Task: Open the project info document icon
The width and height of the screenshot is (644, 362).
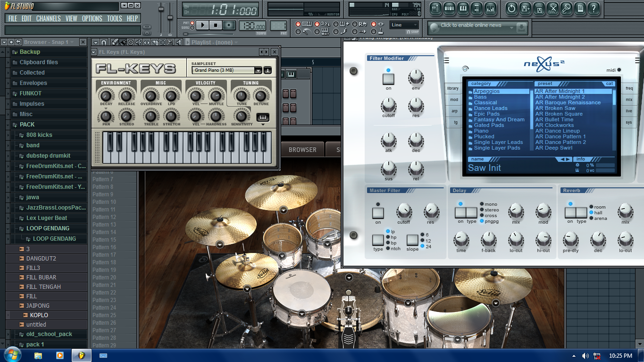Action: point(580,8)
